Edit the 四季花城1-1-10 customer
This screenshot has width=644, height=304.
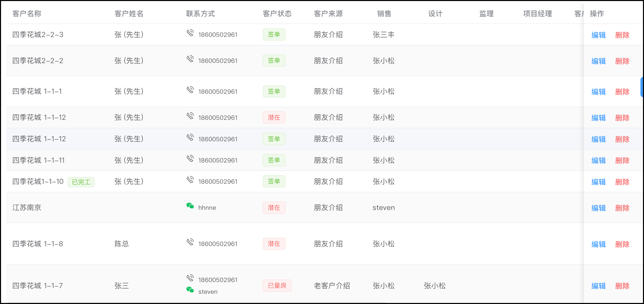pyautogui.click(x=599, y=182)
